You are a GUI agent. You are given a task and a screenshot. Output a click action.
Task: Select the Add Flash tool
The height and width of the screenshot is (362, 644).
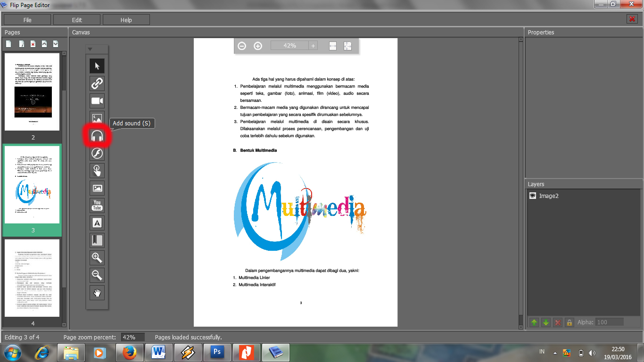click(x=97, y=153)
